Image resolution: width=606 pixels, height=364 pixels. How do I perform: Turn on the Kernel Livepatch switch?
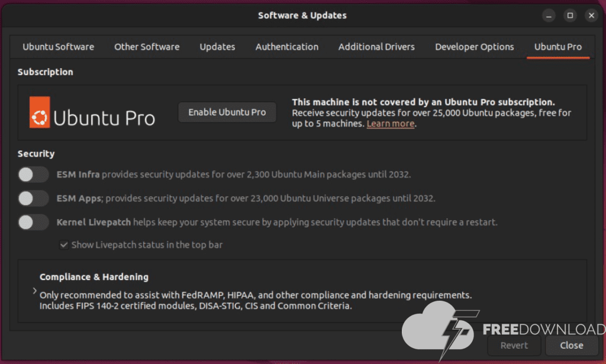(x=33, y=222)
